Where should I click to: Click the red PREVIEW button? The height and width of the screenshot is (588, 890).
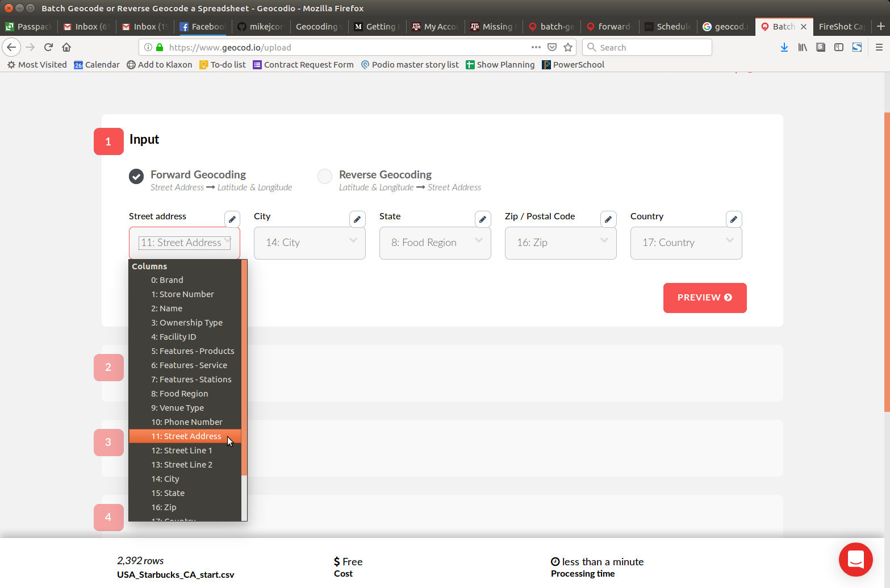(705, 298)
